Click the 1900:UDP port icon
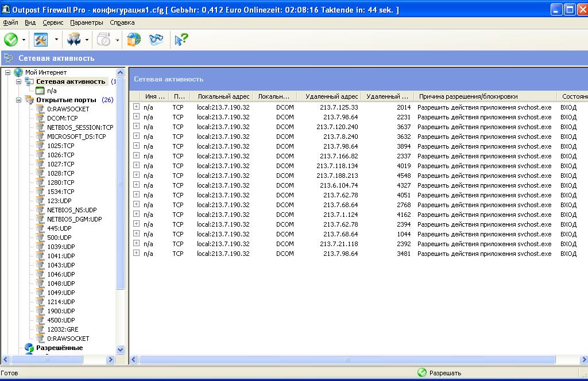 coord(40,311)
